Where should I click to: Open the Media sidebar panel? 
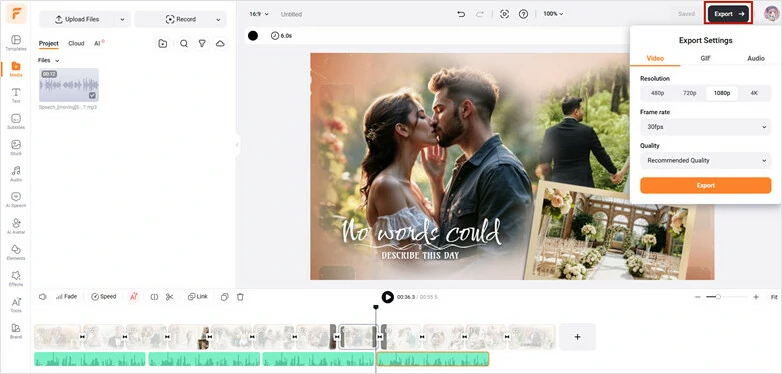coord(16,69)
